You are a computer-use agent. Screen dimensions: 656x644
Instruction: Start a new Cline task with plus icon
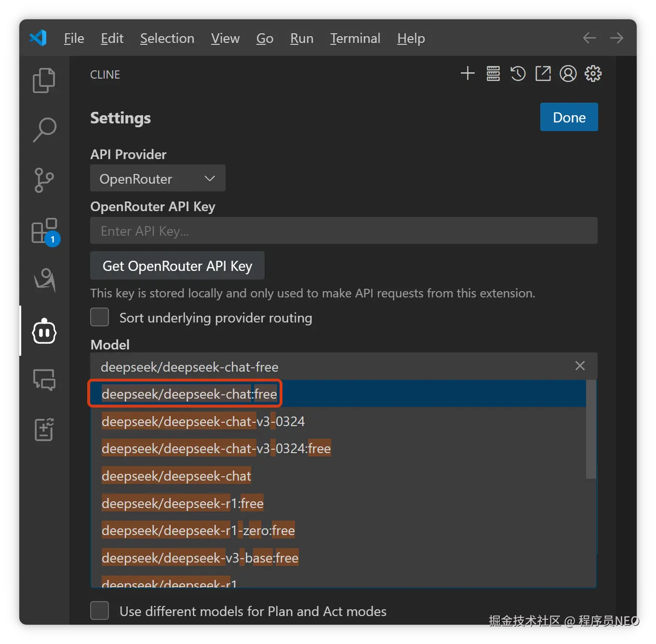pyautogui.click(x=468, y=74)
